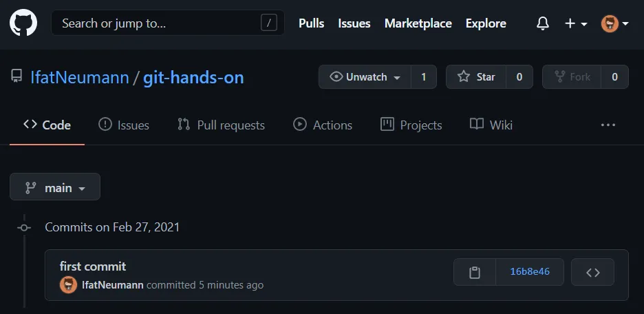Click the GitHub Octocat logo

click(x=23, y=23)
